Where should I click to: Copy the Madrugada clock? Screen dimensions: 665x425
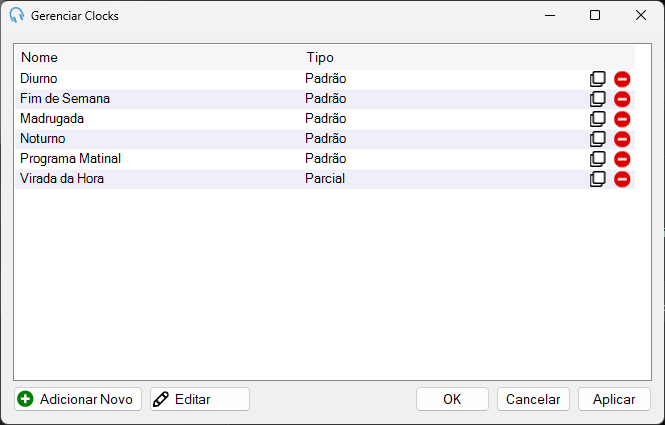click(598, 119)
